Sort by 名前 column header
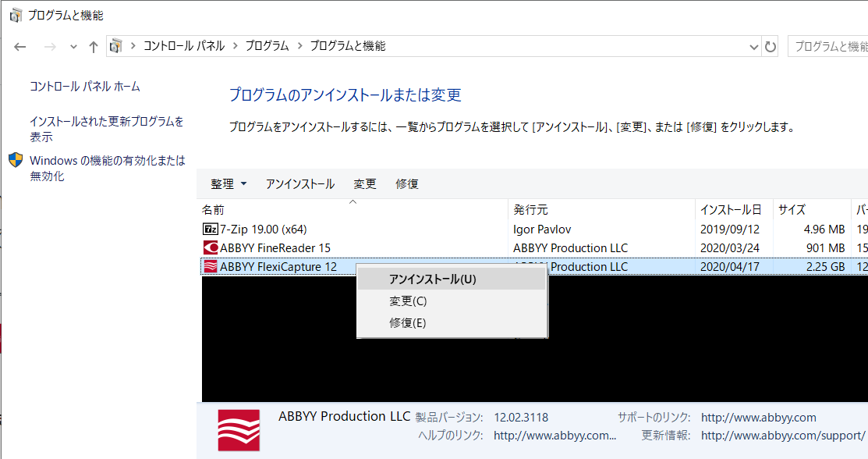 [353, 209]
